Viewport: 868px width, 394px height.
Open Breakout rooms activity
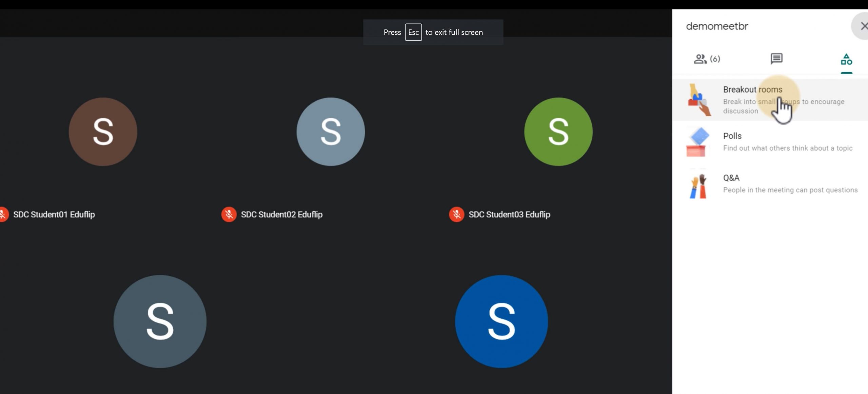(752, 90)
